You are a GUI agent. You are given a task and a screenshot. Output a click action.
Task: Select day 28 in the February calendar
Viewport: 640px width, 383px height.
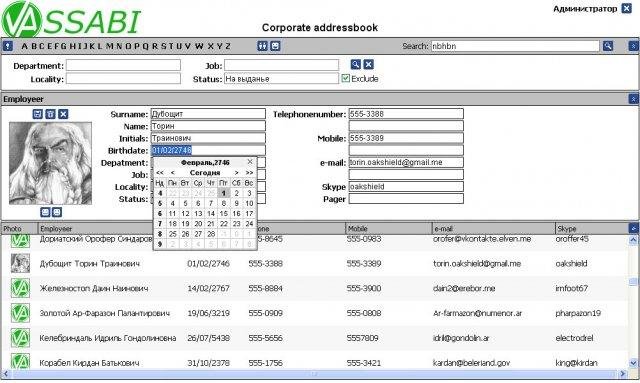211,234
